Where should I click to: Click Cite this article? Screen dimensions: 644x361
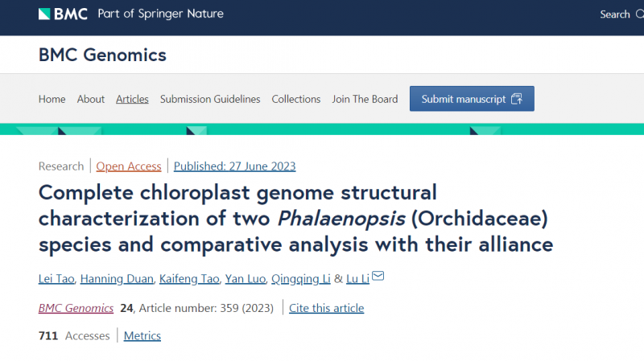pyautogui.click(x=326, y=308)
